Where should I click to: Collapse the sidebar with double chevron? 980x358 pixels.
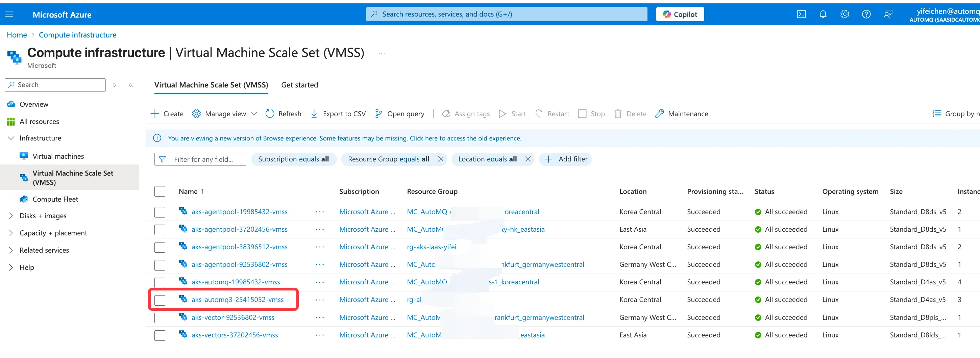pyautogui.click(x=130, y=85)
